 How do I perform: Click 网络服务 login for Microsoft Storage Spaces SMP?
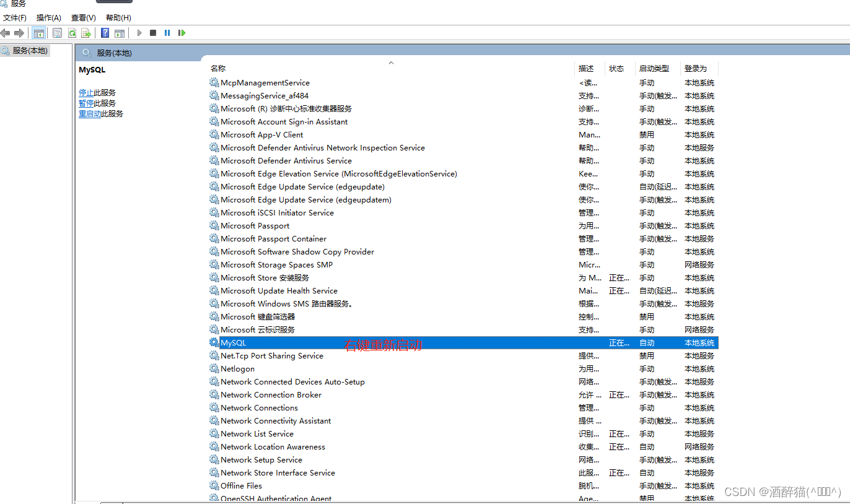coord(699,264)
